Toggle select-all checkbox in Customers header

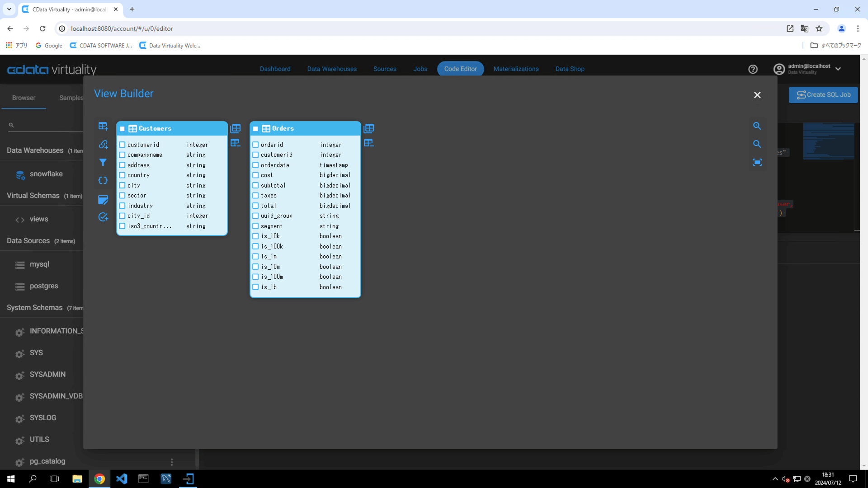tap(122, 129)
